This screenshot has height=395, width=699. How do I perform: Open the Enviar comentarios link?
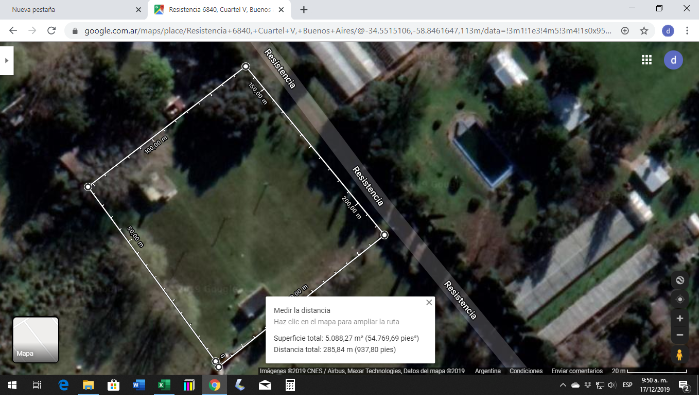(576, 370)
